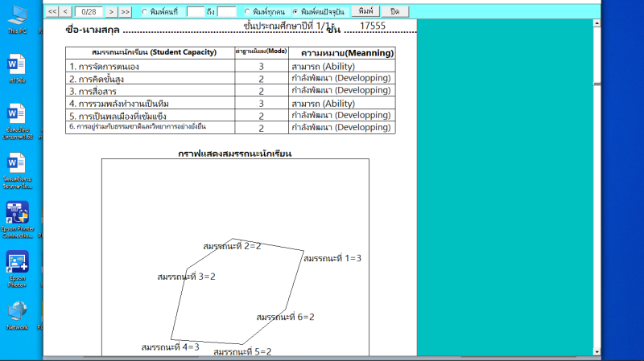Go to next record with > button

(112, 12)
